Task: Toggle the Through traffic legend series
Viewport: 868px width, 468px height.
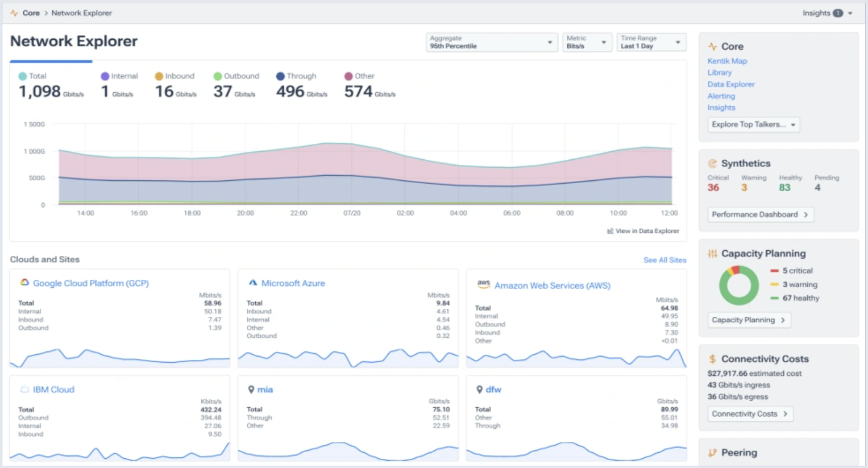Action: 296,76
